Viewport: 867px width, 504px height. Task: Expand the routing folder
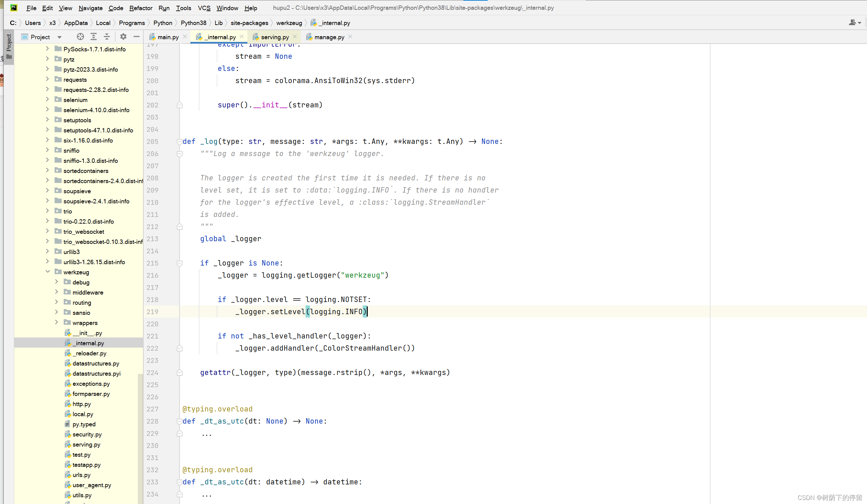(x=57, y=302)
